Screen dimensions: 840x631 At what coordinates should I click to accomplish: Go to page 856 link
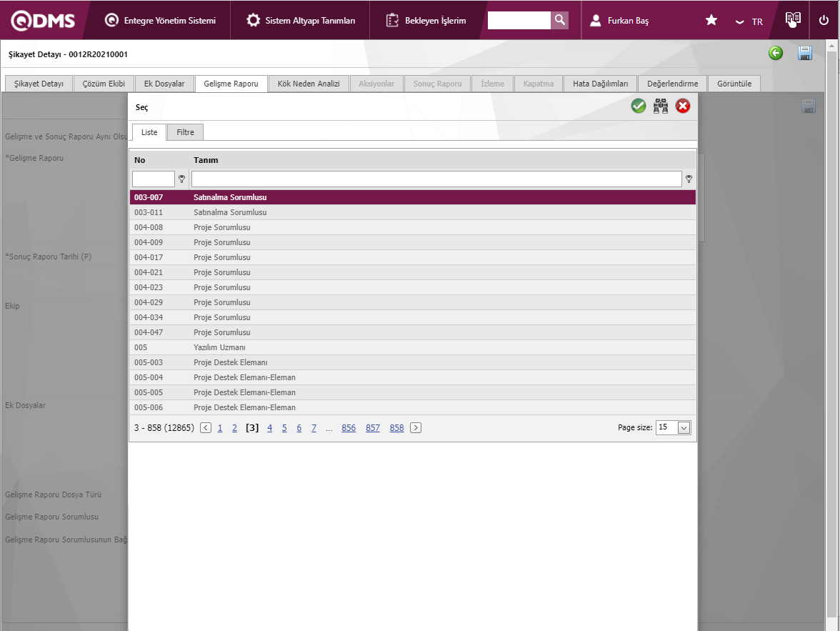tap(349, 428)
